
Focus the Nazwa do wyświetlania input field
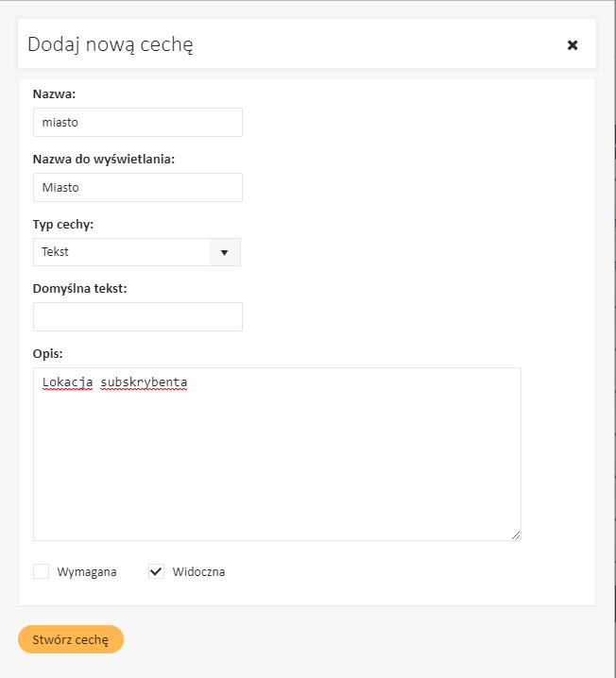(x=138, y=187)
